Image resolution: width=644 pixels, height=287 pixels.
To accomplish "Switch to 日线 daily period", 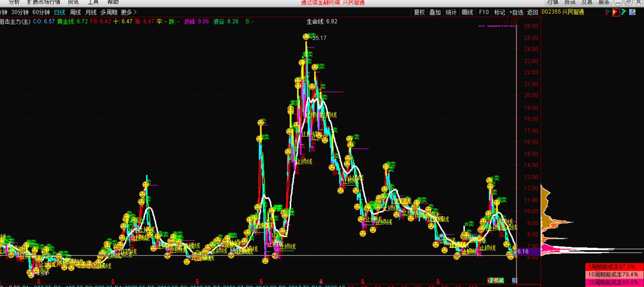I will [x=60, y=12].
